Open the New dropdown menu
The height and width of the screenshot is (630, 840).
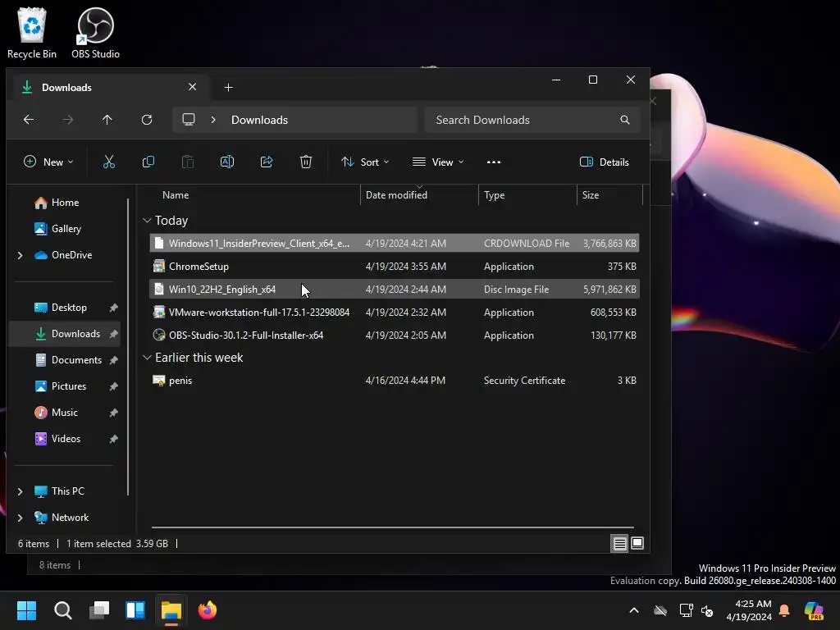tap(48, 162)
